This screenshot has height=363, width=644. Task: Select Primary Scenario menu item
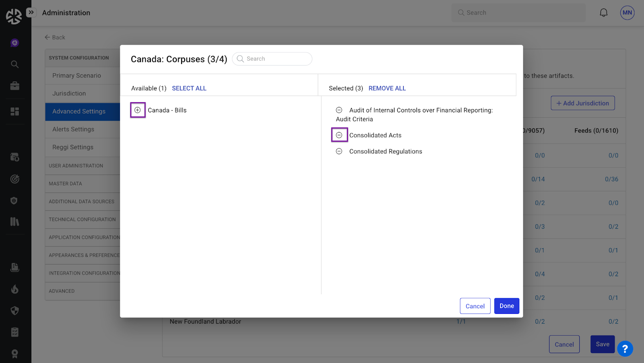point(76,76)
